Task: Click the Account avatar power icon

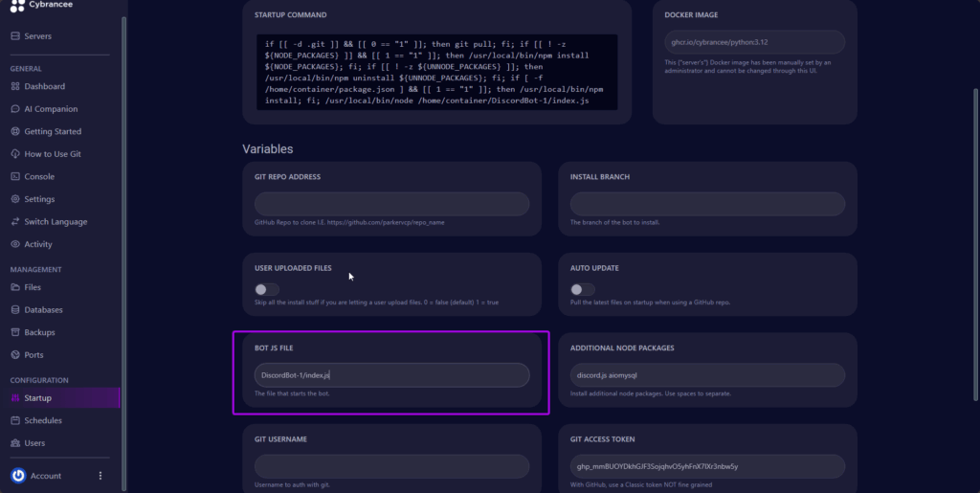Action: click(x=18, y=476)
